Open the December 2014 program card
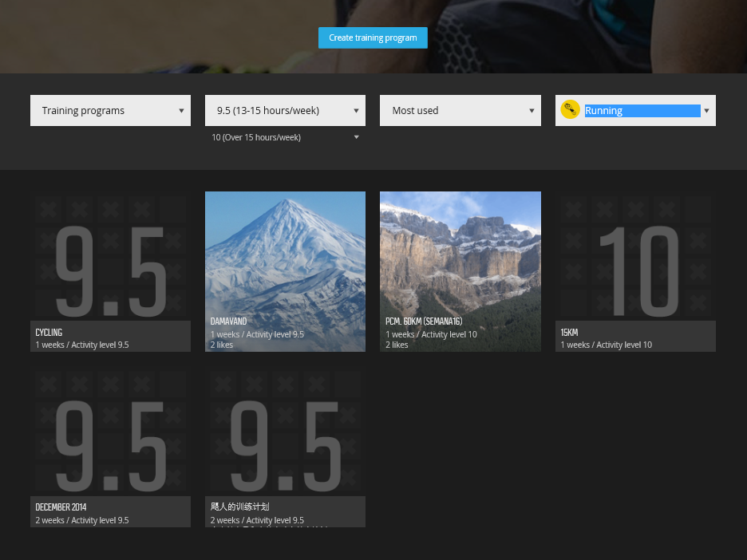 pos(110,447)
